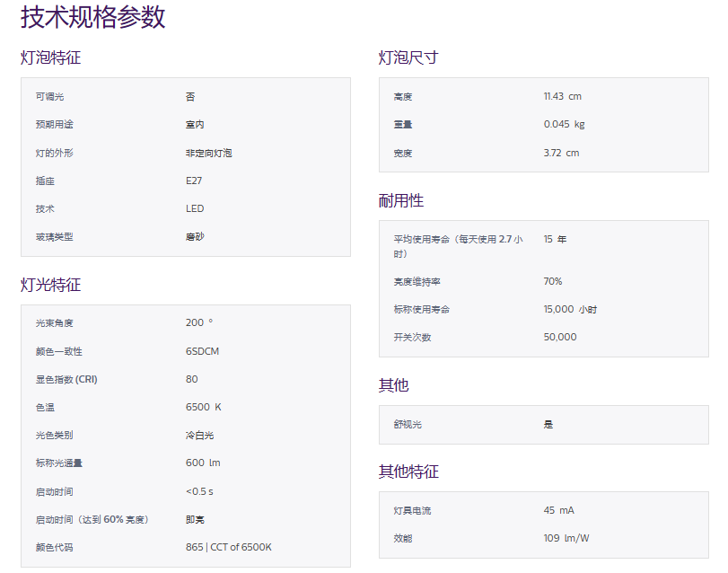Select the 109 lm/W value
Screen dimensions: 728x573
click(566, 538)
